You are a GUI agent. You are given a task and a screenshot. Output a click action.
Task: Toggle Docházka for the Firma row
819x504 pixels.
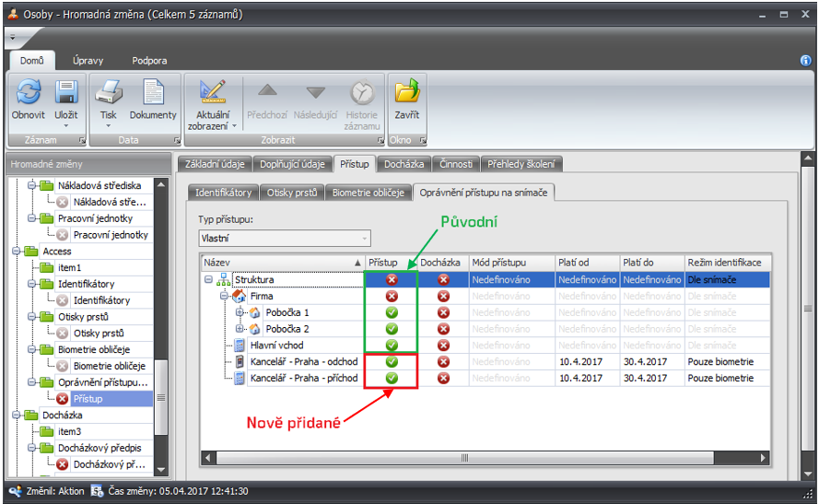click(x=443, y=296)
